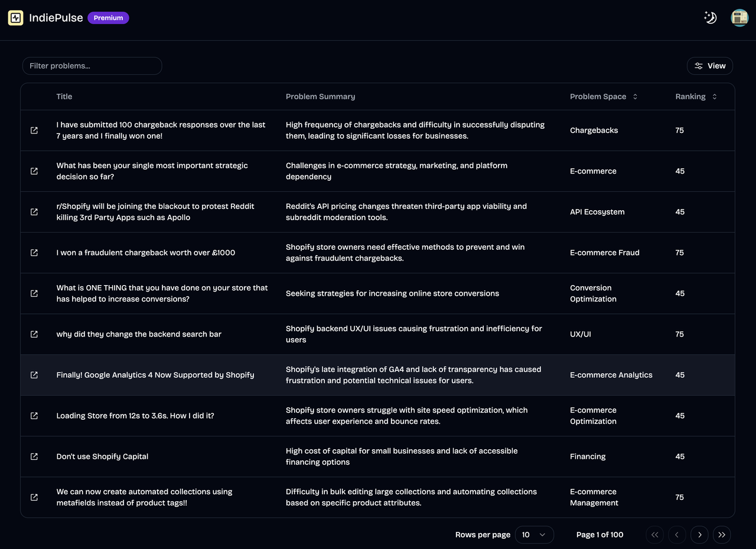Click the Premium badge
The height and width of the screenshot is (549, 756).
click(108, 18)
